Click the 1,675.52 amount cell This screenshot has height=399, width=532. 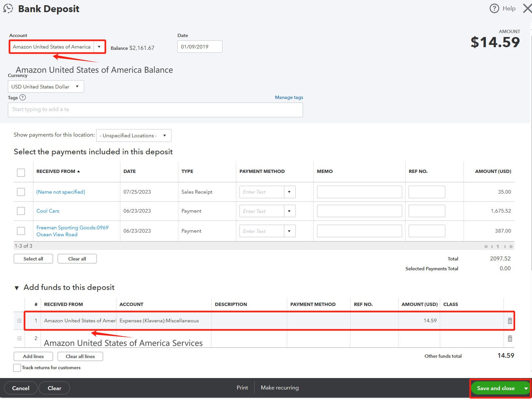[501, 211]
